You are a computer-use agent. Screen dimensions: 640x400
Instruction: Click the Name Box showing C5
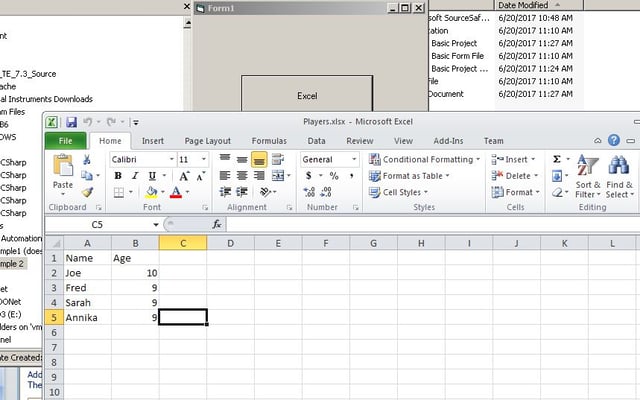[97, 224]
